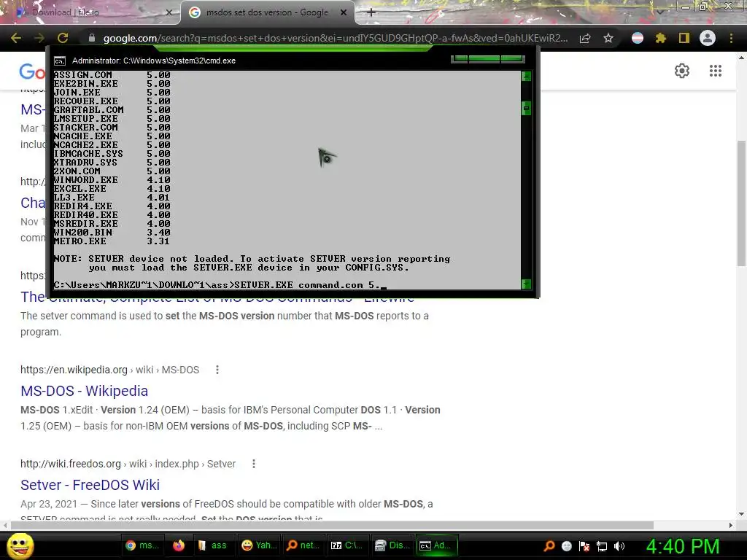Open 'Setver - FreeDOS Wiki' result
Screen dimensions: 747x560
(x=90, y=485)
